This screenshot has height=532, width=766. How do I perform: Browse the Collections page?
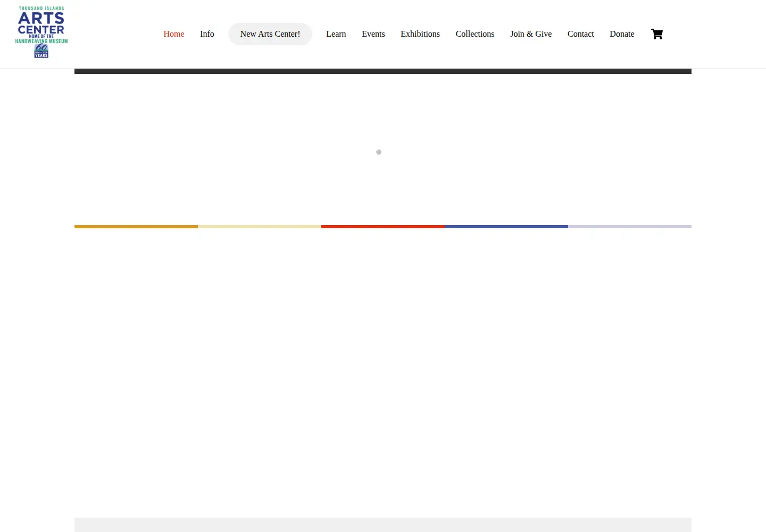pyautogui.click(x=475, y=34)
